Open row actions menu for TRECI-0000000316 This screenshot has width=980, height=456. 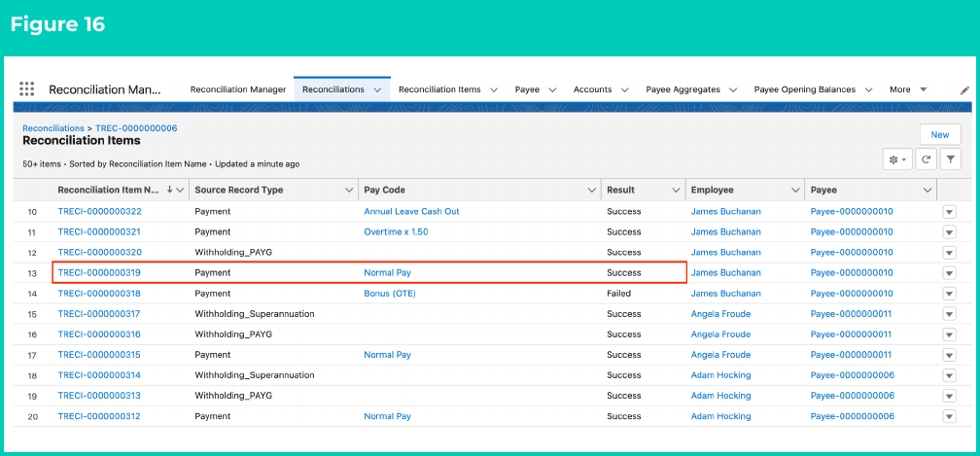(949, 334)
